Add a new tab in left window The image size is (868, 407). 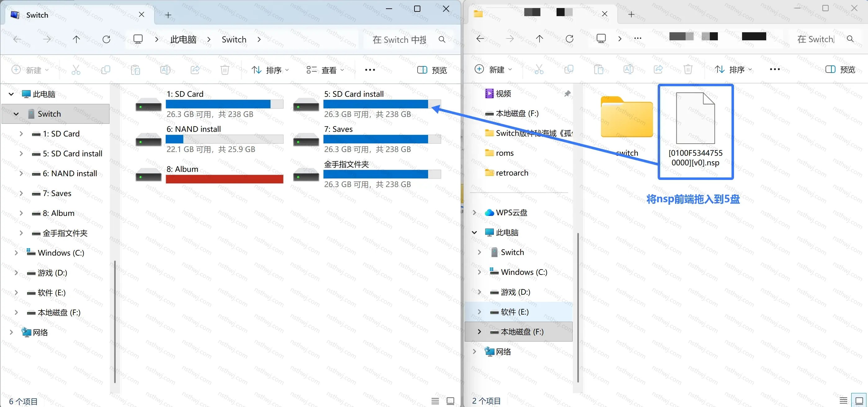(x=168, y=15)
